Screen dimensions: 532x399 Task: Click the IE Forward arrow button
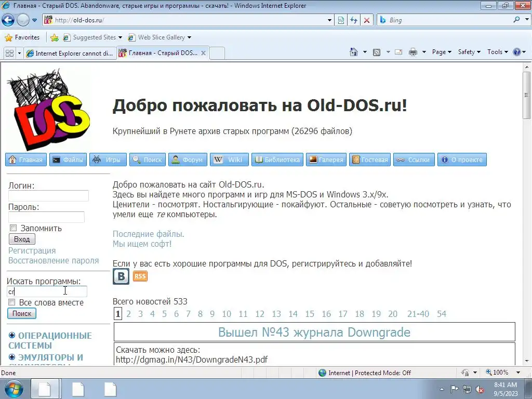pos(23,20)
